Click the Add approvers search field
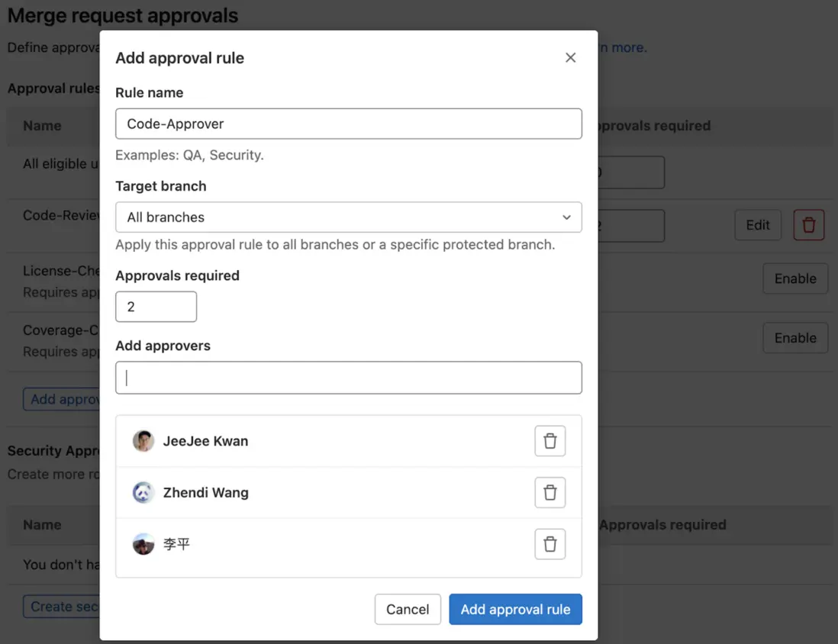The width and height of the screenshot is (838, 644). 348,378
